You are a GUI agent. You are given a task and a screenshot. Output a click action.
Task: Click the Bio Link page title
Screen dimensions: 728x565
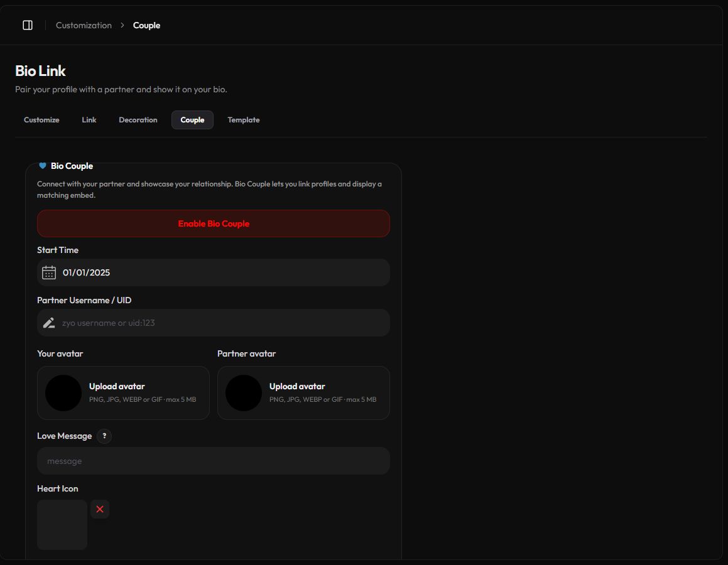point(40,70)
